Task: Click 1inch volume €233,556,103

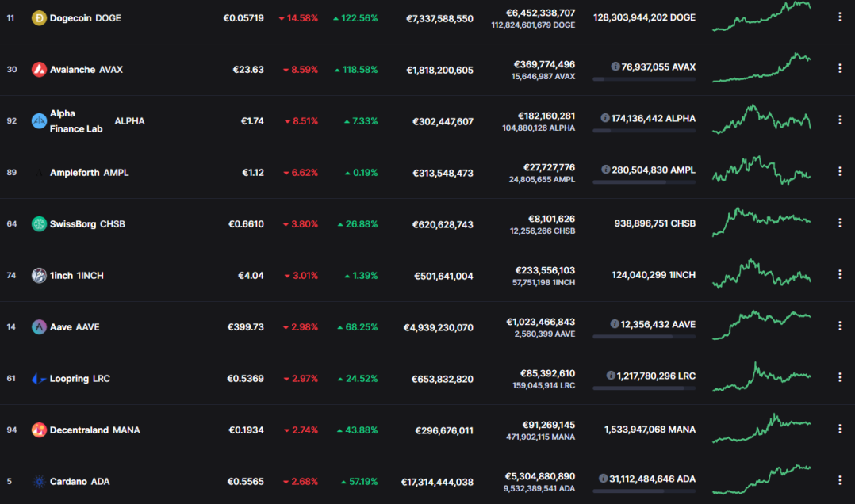Action: point(545,270)
